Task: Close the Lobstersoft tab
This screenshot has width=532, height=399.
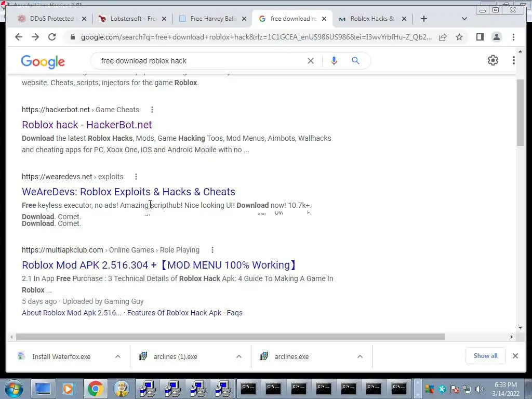Action: pos(164,19)
